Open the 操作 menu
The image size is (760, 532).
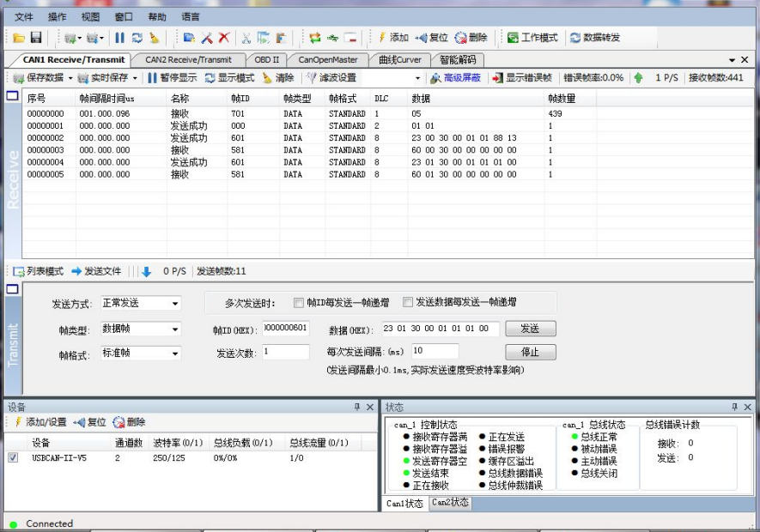pyautogui.click(x=58, y=17)
